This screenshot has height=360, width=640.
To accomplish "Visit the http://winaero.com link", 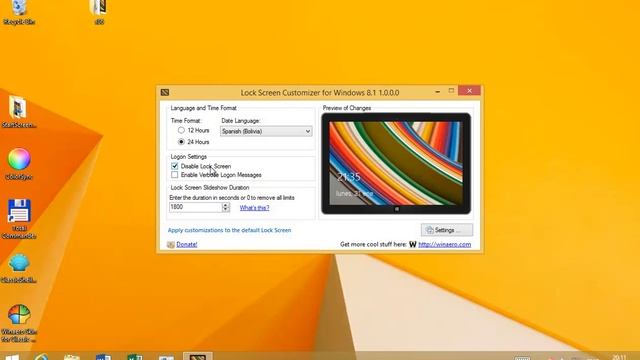I will click(x=444, y=244).
